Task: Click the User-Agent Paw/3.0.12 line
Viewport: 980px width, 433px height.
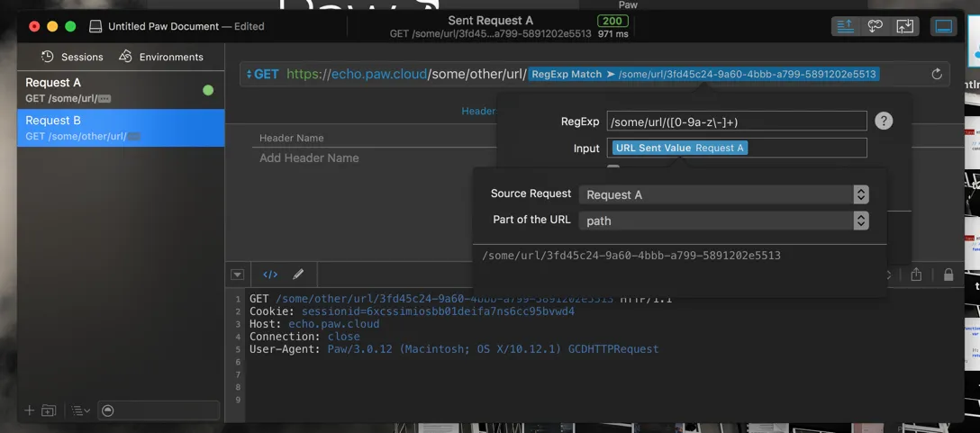Action: point(454,348)
